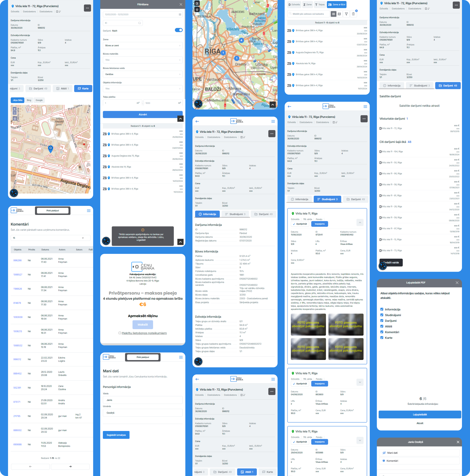
Task: Click the edit icon on the Rīga overview map
Action: pos(197,3)
